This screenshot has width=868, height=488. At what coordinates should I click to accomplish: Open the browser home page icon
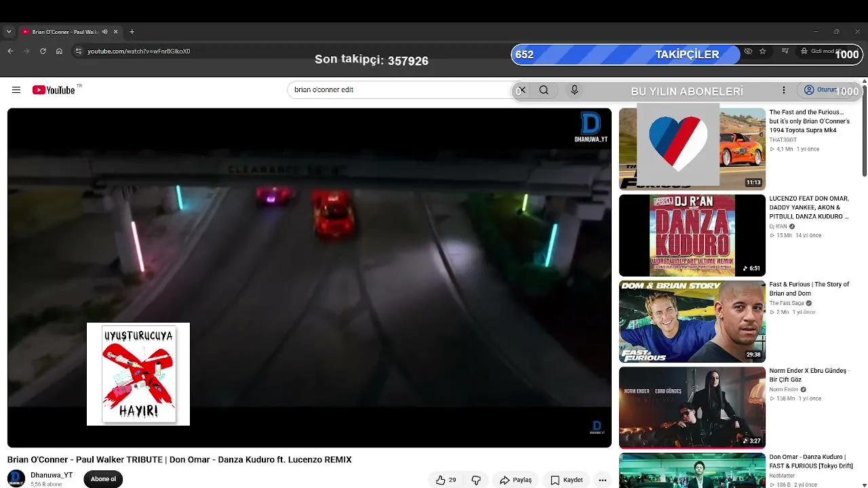click(59, 51)
